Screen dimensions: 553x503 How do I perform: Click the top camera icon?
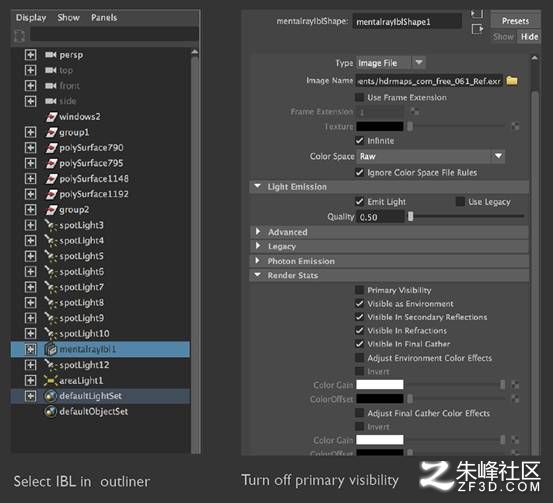(51, 70)
